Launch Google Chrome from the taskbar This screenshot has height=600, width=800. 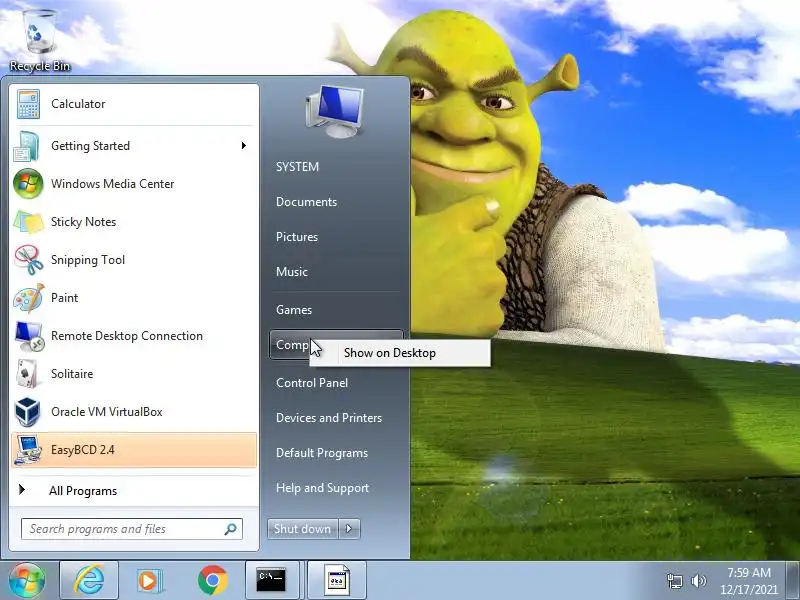pyautogui.click(x=212, y=580)
